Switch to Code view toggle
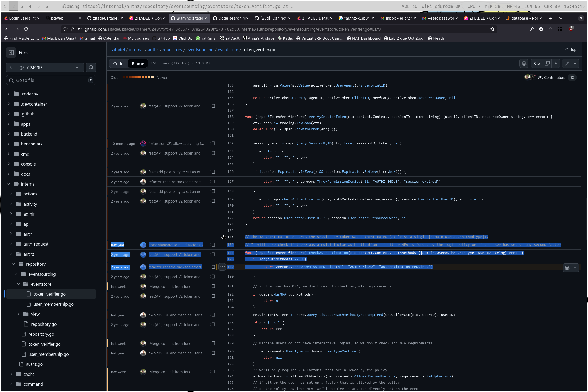Viewport: 588px width, 392px height. coord(118,63)
